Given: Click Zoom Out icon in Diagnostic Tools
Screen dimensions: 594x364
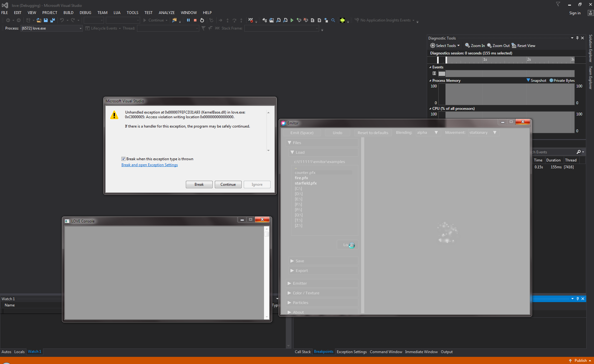Looking at the screenshot, I should [x=489, y=45].
